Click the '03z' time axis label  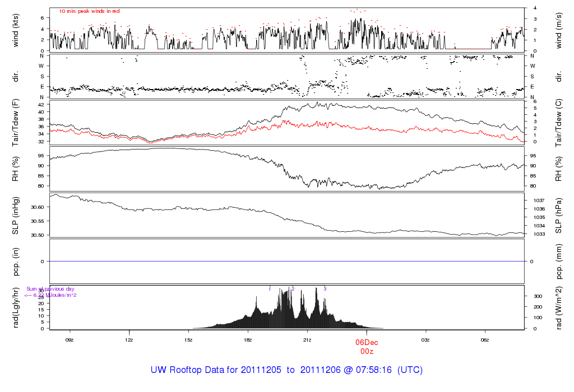pos(425,339)
